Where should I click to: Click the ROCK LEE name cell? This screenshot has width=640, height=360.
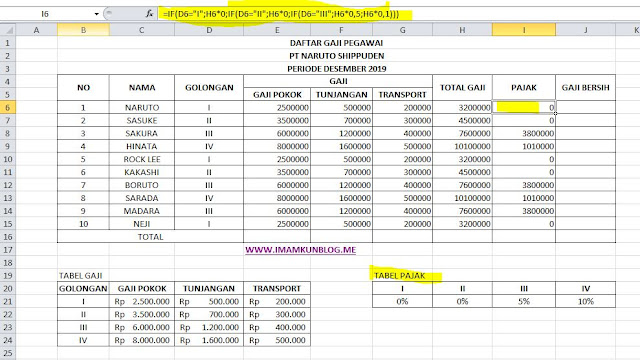pos(142,159)
